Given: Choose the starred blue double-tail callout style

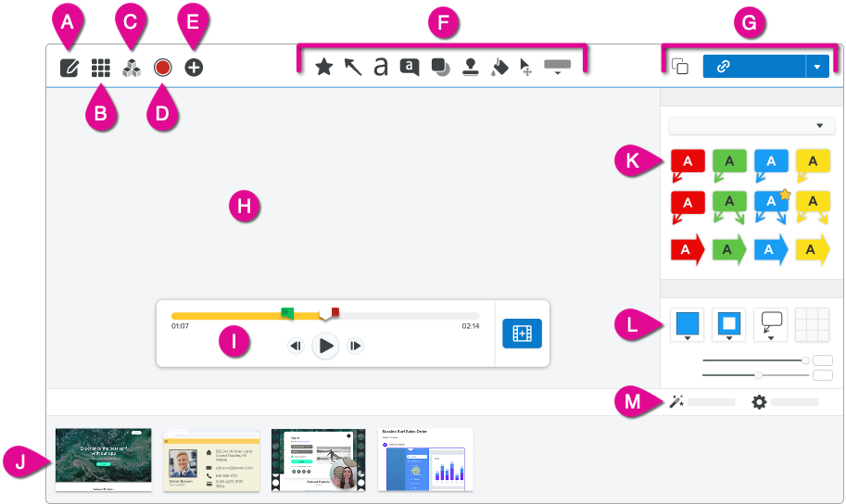Looking at the screenshot, I should click(771, 207).
